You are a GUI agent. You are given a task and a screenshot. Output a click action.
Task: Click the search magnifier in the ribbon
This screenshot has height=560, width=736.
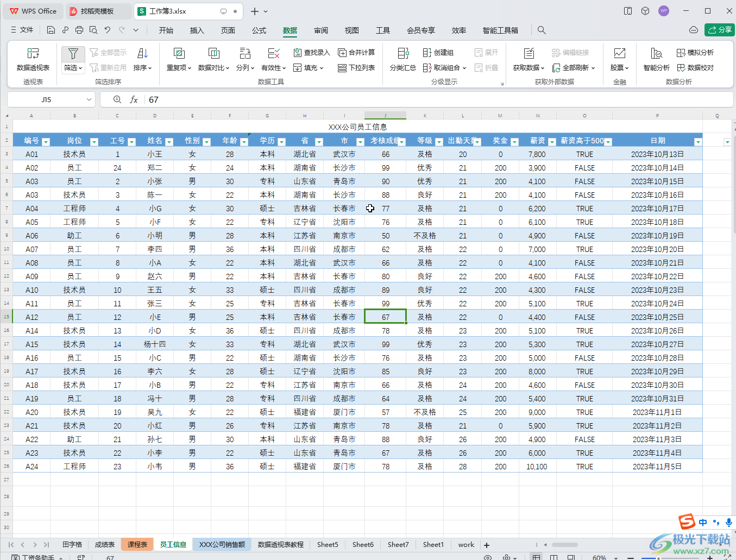pos(542,30)
